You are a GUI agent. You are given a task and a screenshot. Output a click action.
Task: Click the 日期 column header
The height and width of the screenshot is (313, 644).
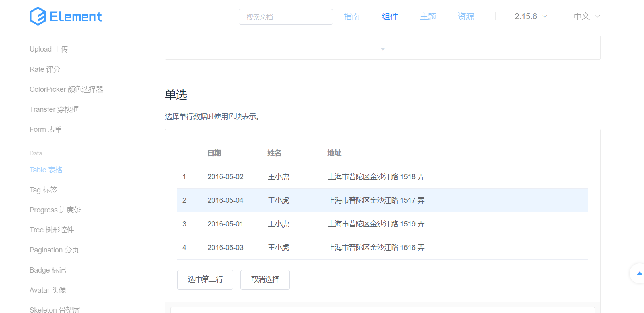[214, 153]
